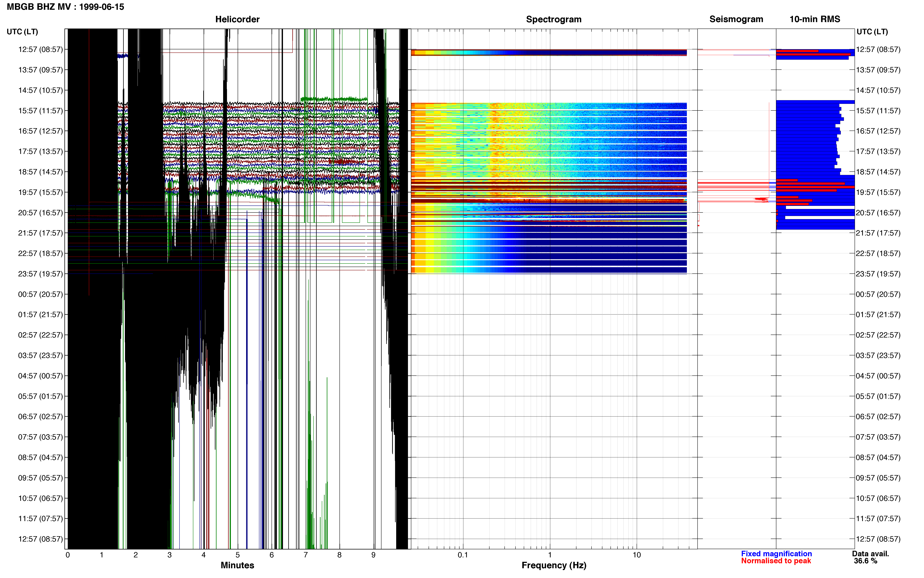Click right time label '16:57 (12:57)'

878,131
